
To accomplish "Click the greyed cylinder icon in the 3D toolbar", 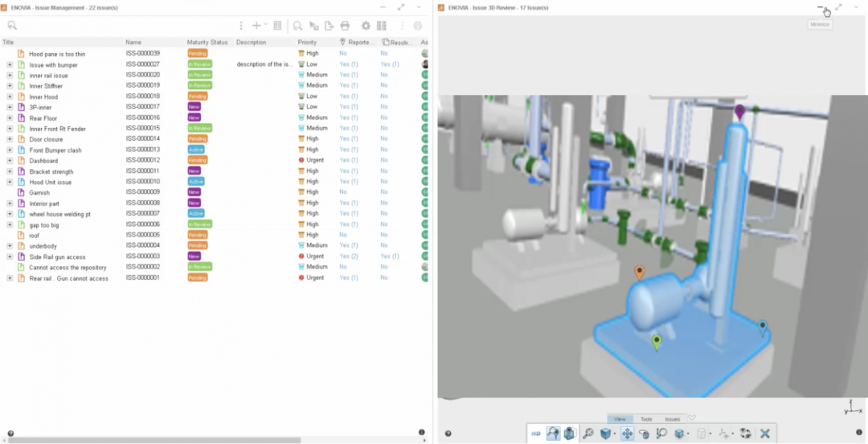I will coord(702,434).
